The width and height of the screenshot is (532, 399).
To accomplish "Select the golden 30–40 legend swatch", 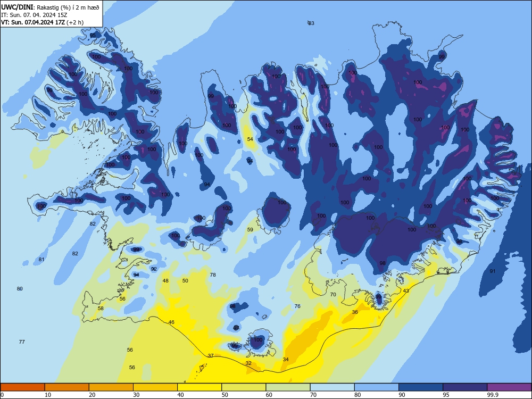I will coord(155,387).
